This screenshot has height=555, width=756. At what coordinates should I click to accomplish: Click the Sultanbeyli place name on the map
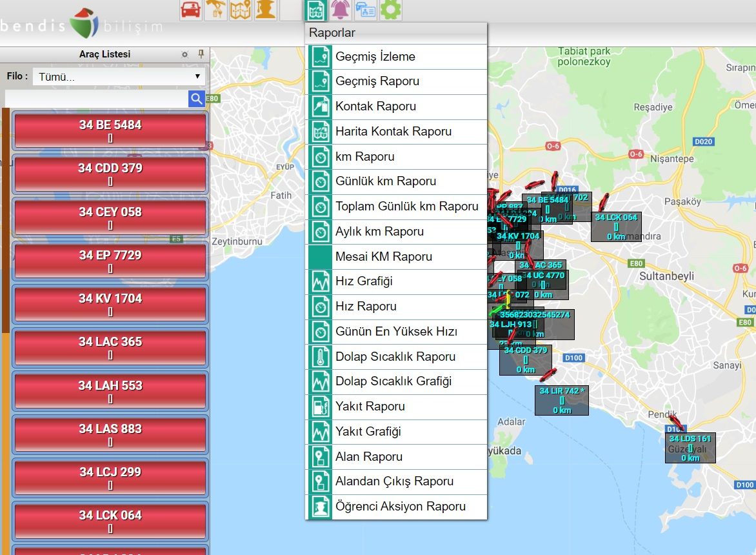point(667,276)
